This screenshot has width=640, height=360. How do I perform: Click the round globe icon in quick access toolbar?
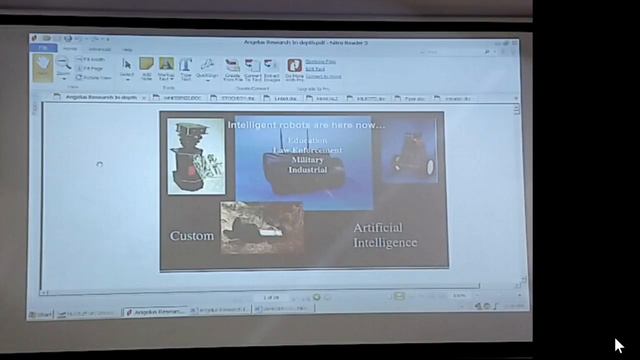coord(68,39)
